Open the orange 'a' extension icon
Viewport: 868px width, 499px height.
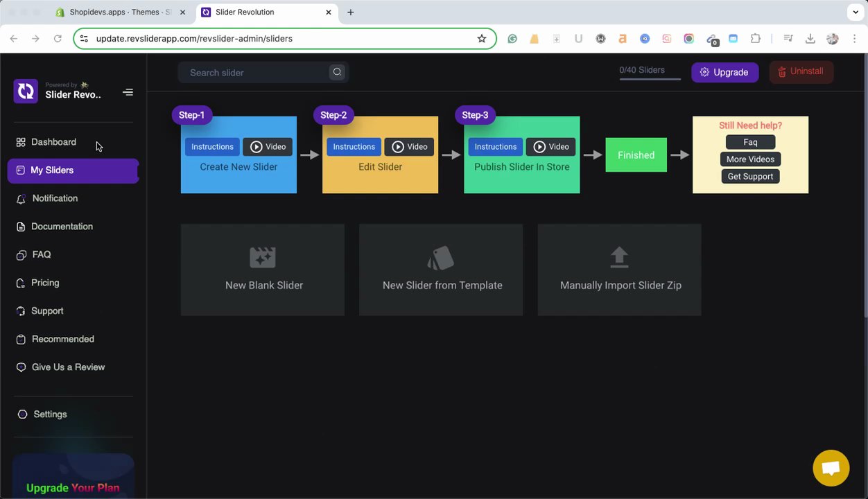click(623, 39)
